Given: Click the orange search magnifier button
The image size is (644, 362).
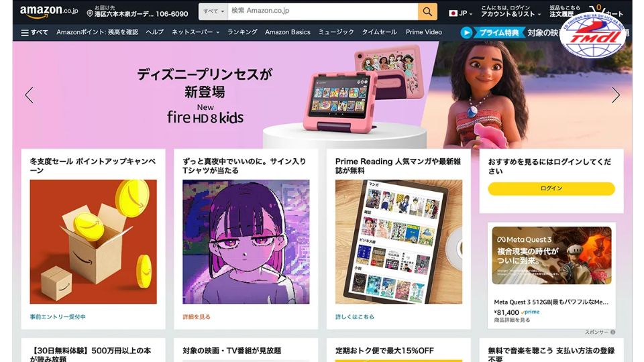Looking at the screenshot, I should (427, 11).
